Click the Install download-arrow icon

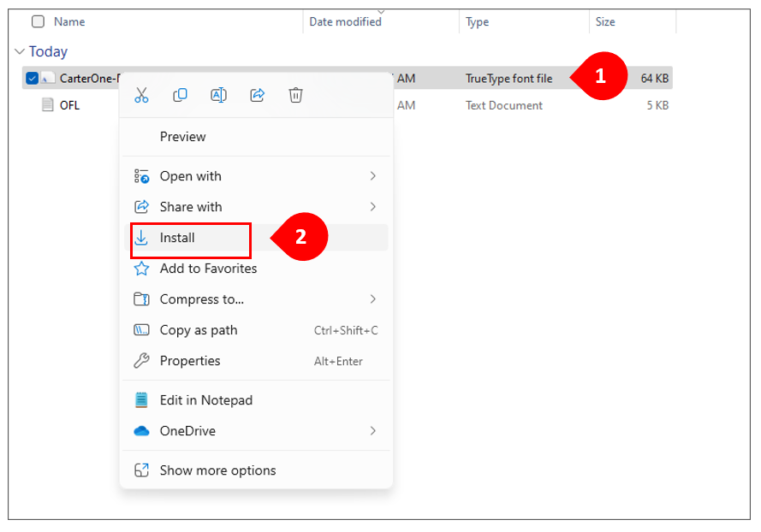(x=141, y=238)
